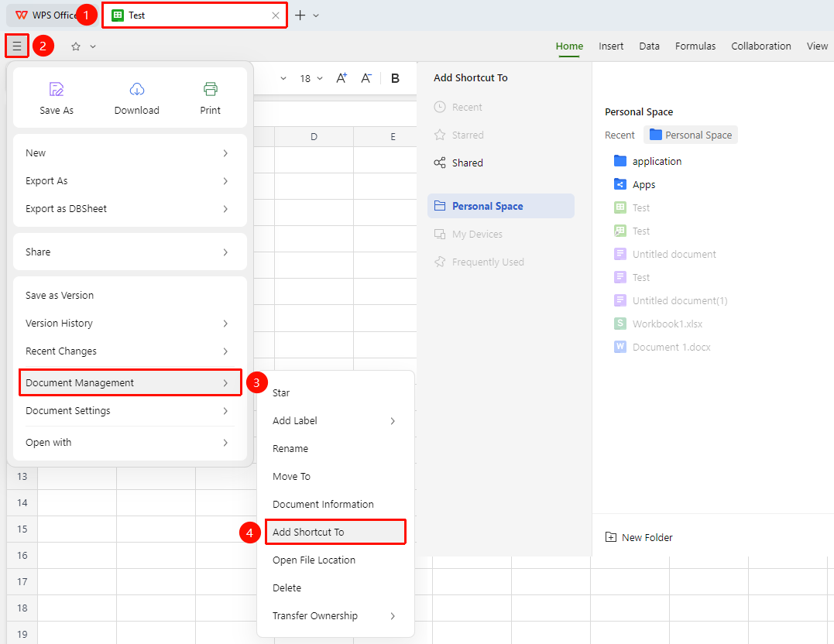Open the Formulas tab
The width and height of the screenshot is (834, 644).
pyautogui.click(x=695, y=46)
